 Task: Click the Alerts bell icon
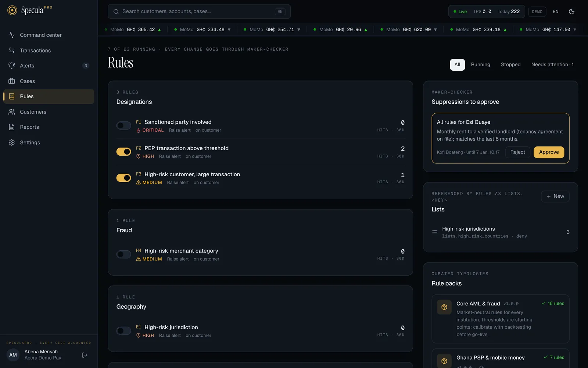tap(12, 66)
